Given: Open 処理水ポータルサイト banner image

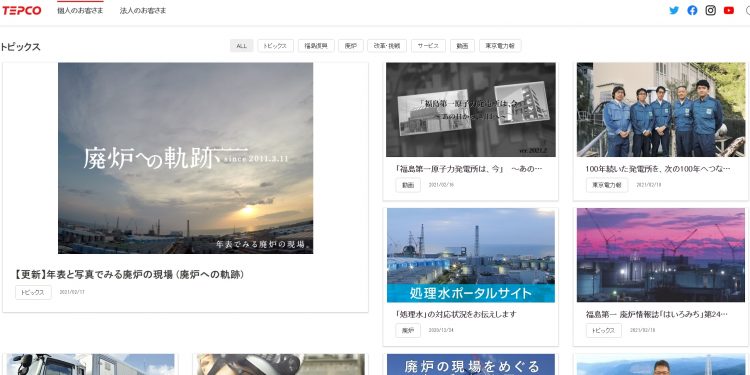Looking at the screenshot, I should 471,255.
